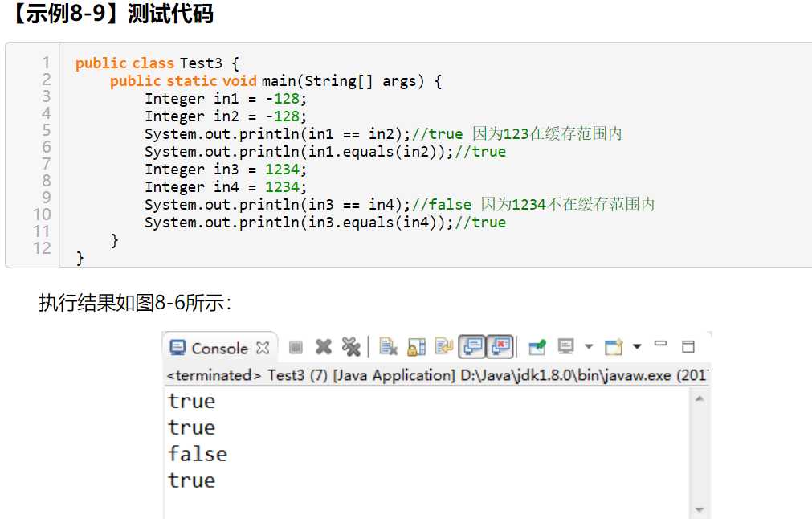Image resolution: width=812 pixels, height=519 pixels.
Task: Open the Open Console dropdown arrow
Action: pyautogui.click(x=637, y=346)
